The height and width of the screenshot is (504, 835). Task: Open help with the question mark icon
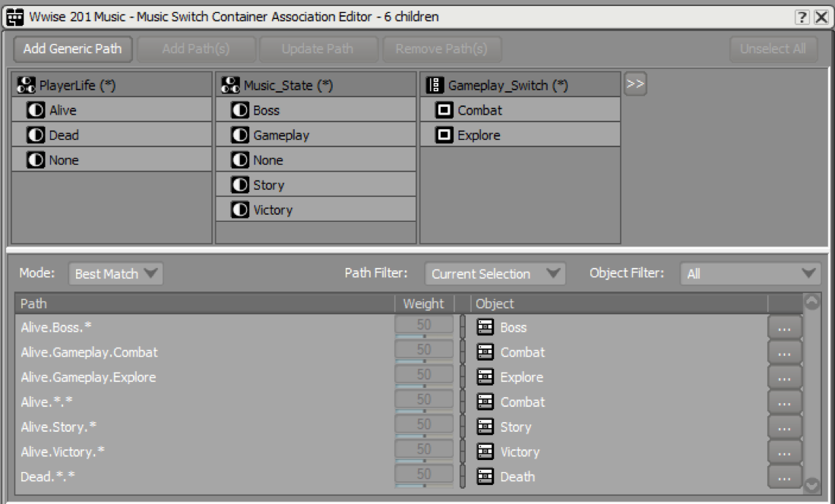(x=802, y=17)
